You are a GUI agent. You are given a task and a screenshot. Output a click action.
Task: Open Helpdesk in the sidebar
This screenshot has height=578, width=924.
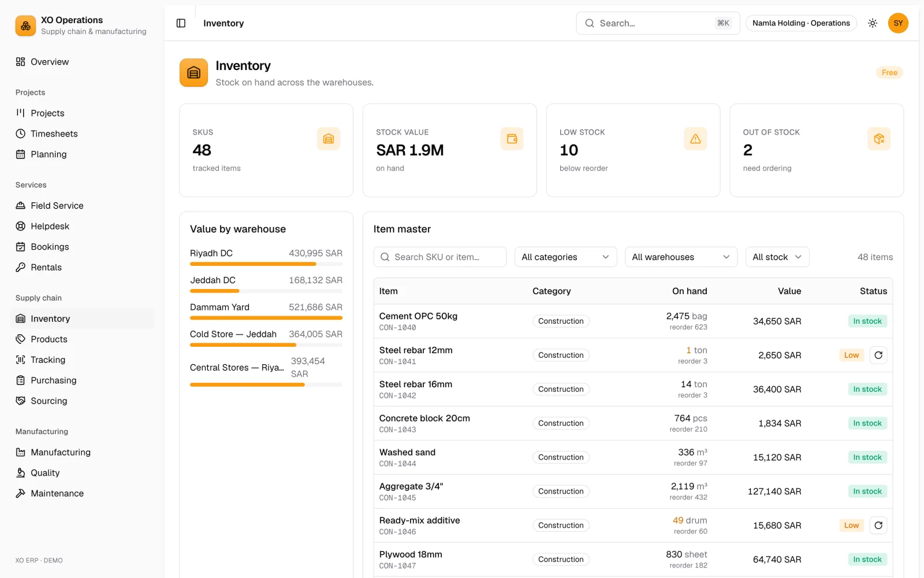click(82, 226)
